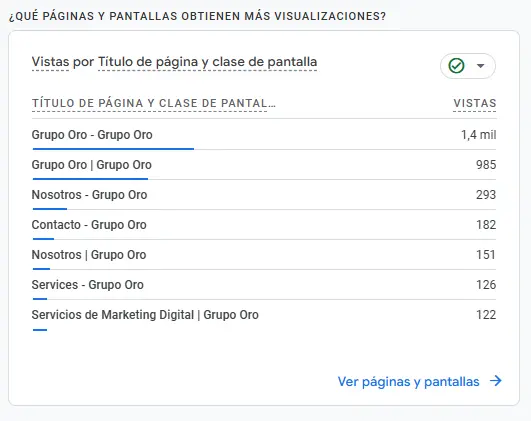Select 'Título de página y clase de pantalla' dimension in title
Image resolution: width=531 pixels, height=421 pixels.
click(208, 62)
